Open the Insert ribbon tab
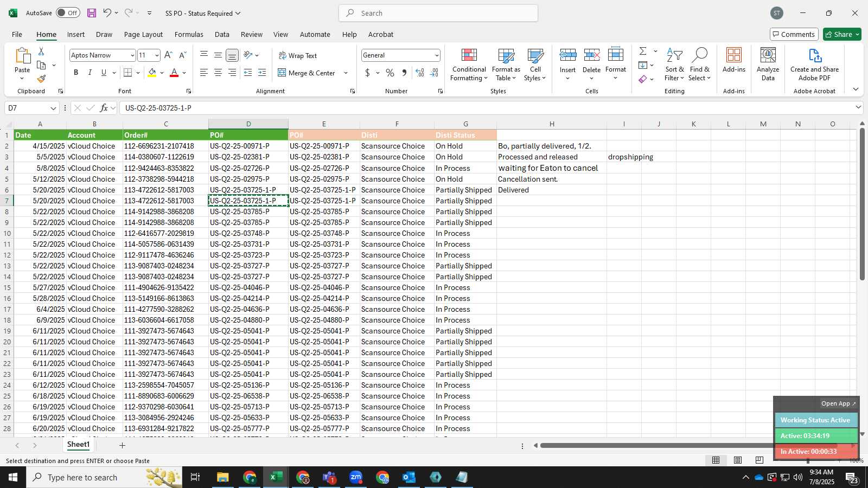 76,34
